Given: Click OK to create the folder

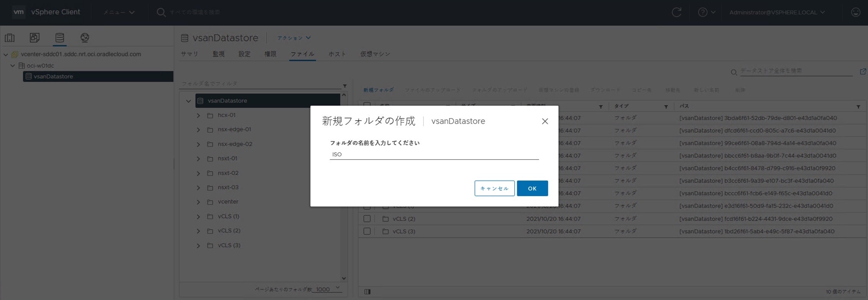Looking at the screenshot, I should [532, 188].
